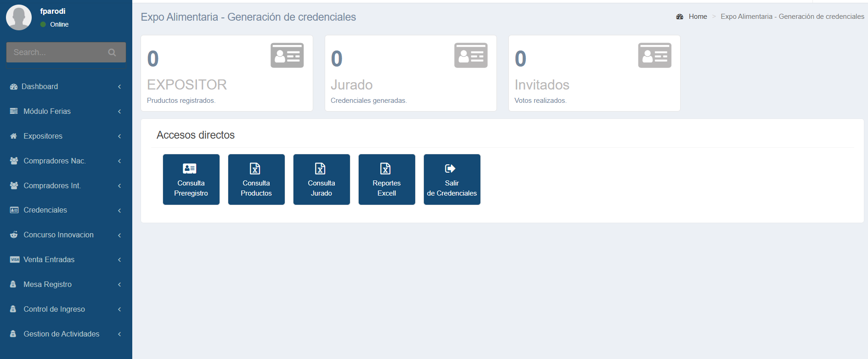Image resolution: width=868 pixels, height=359 pixels.
Task: Focus the sidebar Search input field
Action: coord(57,52)
